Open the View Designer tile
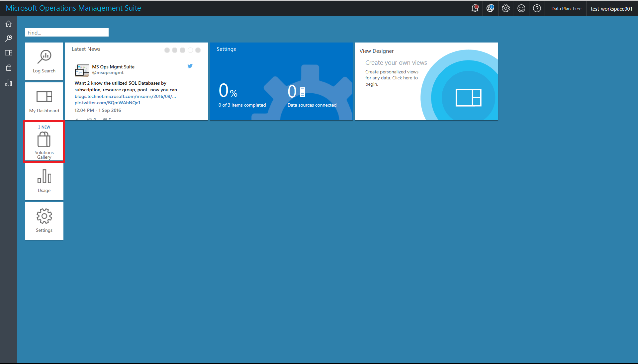 coord(426,81)
